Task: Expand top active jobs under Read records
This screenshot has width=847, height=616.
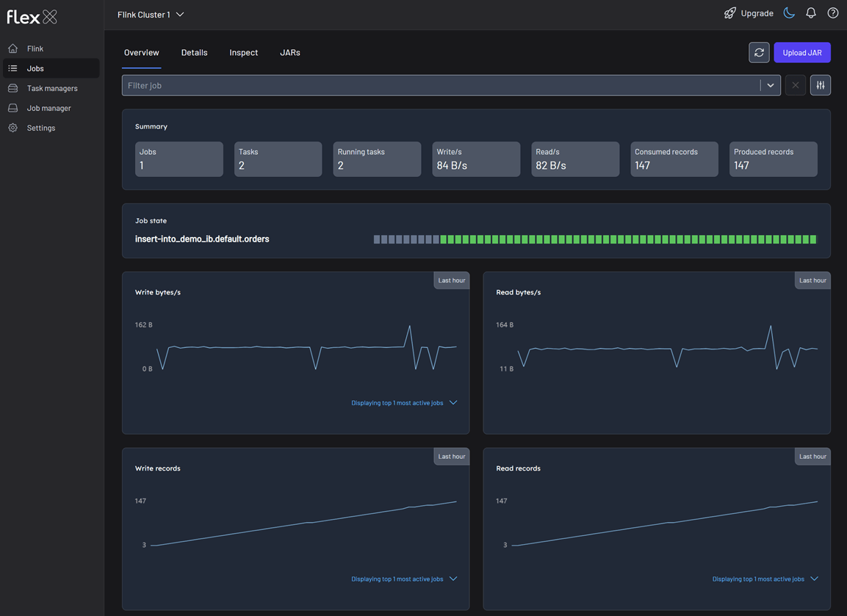Action: pos(765,579)
